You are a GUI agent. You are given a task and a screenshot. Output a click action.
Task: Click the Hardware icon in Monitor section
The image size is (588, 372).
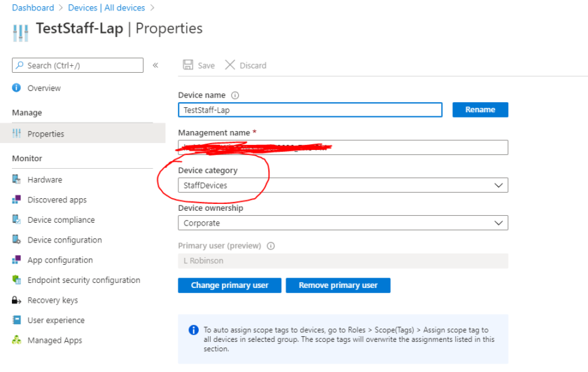pos(17,179)
